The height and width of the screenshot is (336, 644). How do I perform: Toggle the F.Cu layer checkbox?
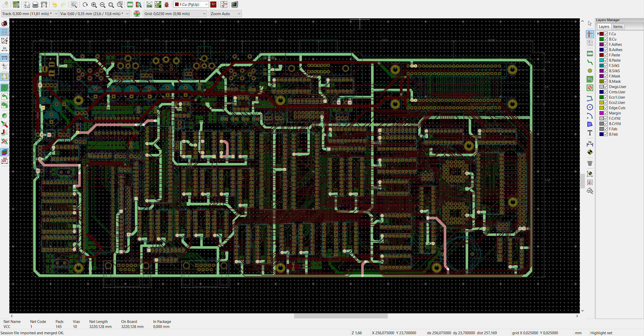[606, 34]
